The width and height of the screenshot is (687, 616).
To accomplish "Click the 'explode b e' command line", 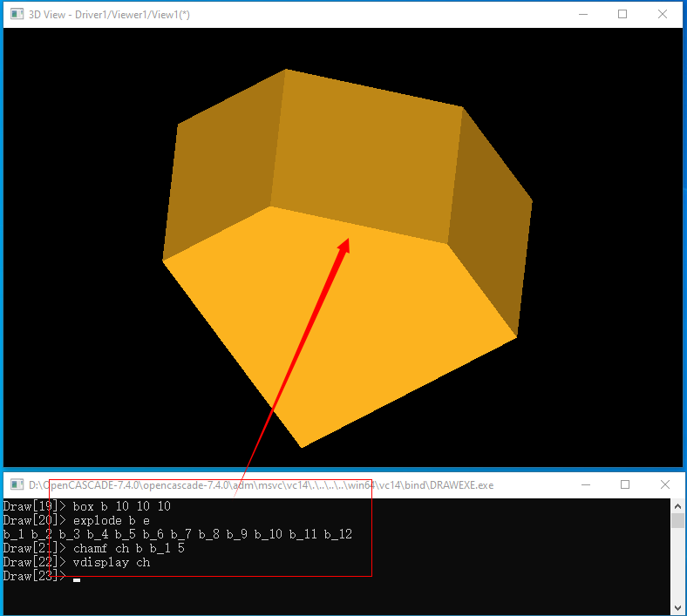I will (x=112, y=520).
